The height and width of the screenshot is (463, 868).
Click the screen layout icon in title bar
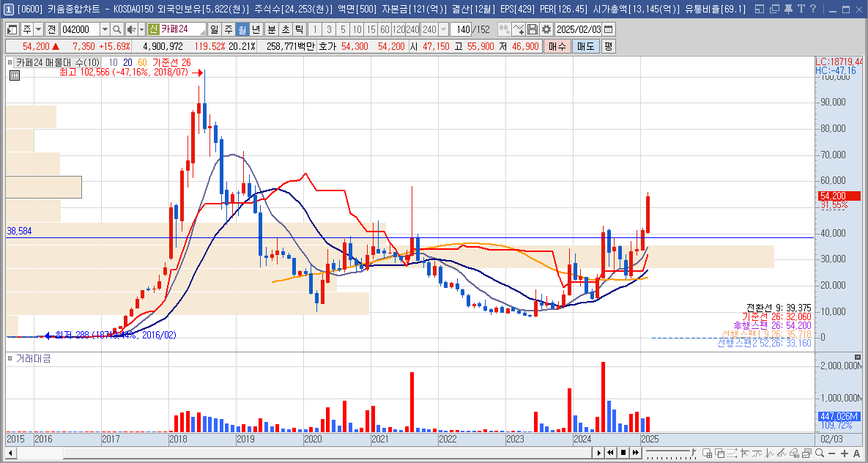point(760,9)
